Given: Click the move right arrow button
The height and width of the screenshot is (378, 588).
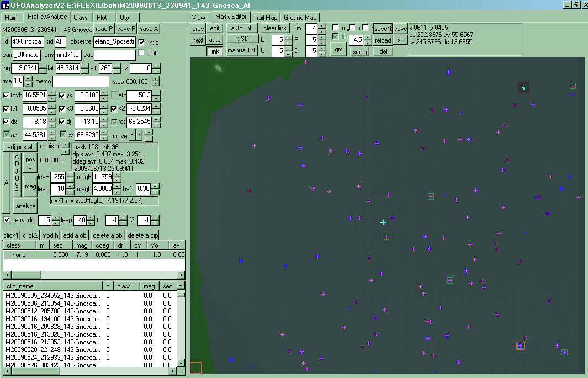Looking at the screenshot, I should (x=139, y=135).
